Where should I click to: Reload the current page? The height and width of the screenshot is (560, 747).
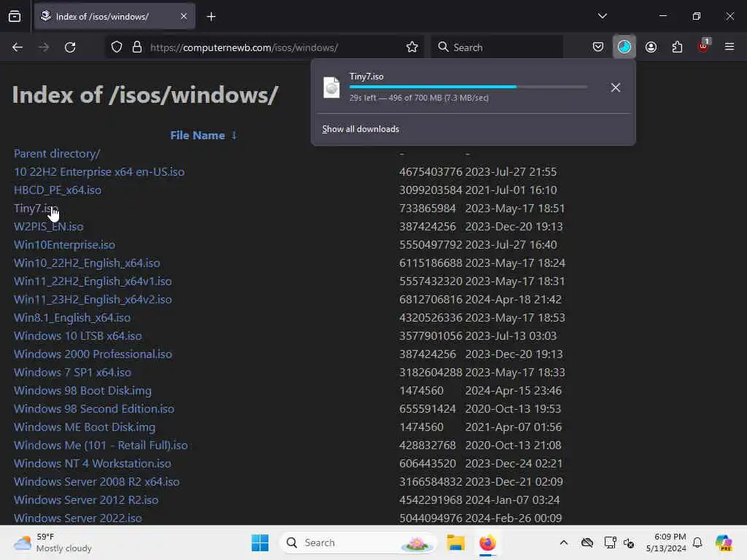[x=70, y=47]
